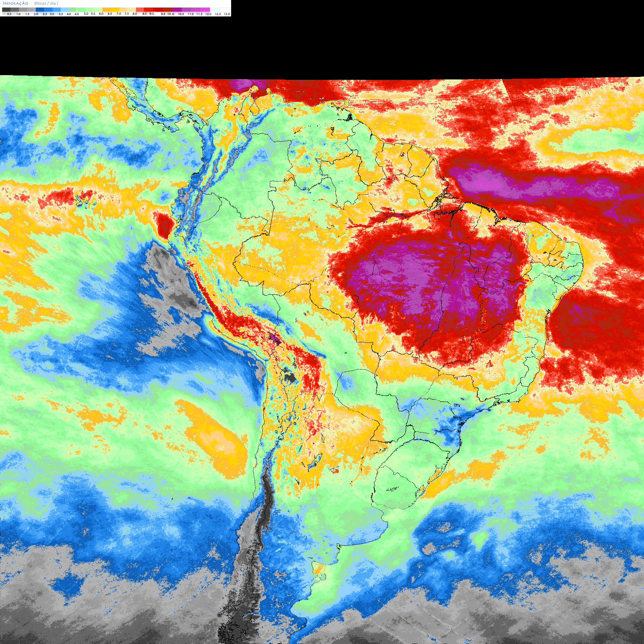
Task: Choose the dark magenta swatch above 10.5
Action: click(177, 10)
